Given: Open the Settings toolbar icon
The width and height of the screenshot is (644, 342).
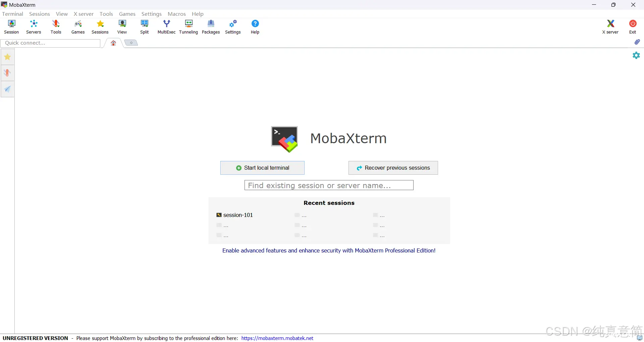Looking at the screenshot, I should 233,27.
